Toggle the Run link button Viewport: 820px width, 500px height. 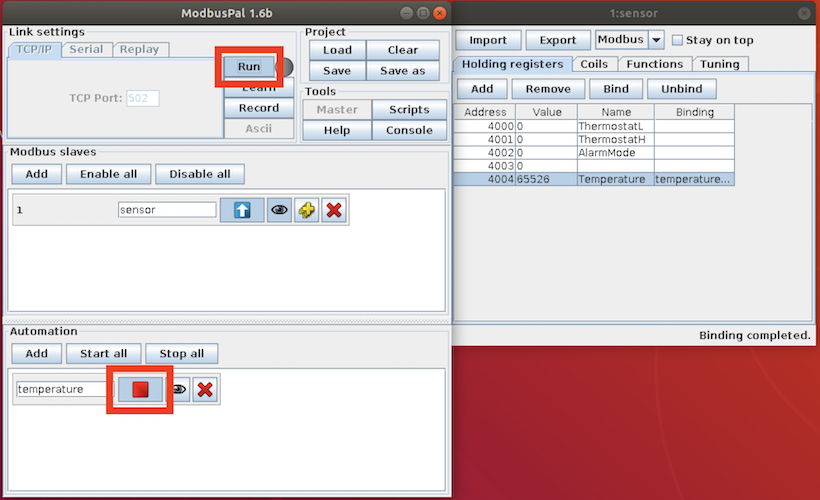coord(249,67)
